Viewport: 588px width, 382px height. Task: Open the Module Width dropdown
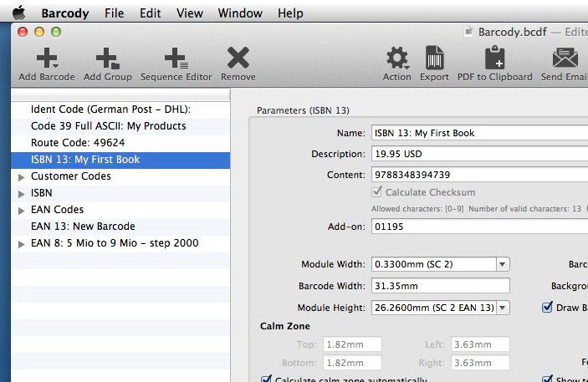(502, 264)
